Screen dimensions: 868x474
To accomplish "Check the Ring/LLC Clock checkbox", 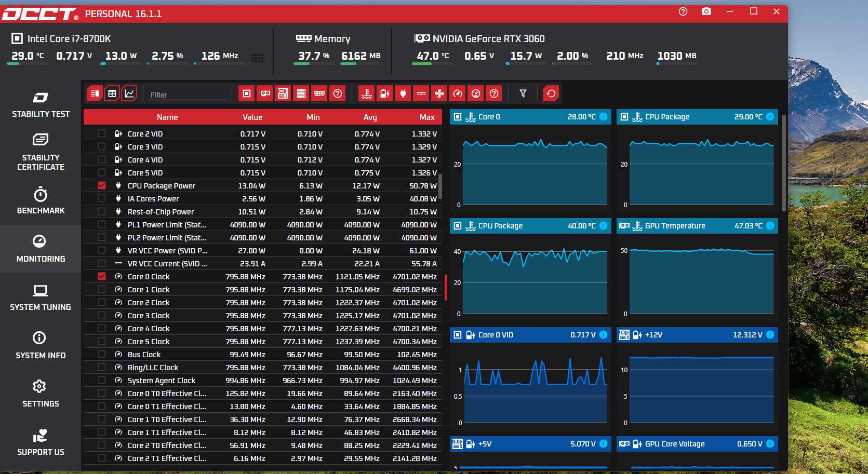I will click(102, 367).
